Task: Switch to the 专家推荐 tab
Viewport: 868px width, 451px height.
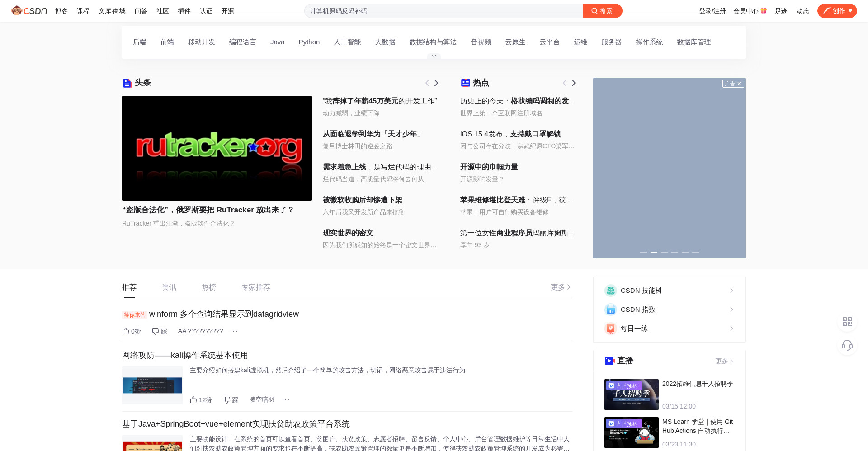Action: point(255,287)
